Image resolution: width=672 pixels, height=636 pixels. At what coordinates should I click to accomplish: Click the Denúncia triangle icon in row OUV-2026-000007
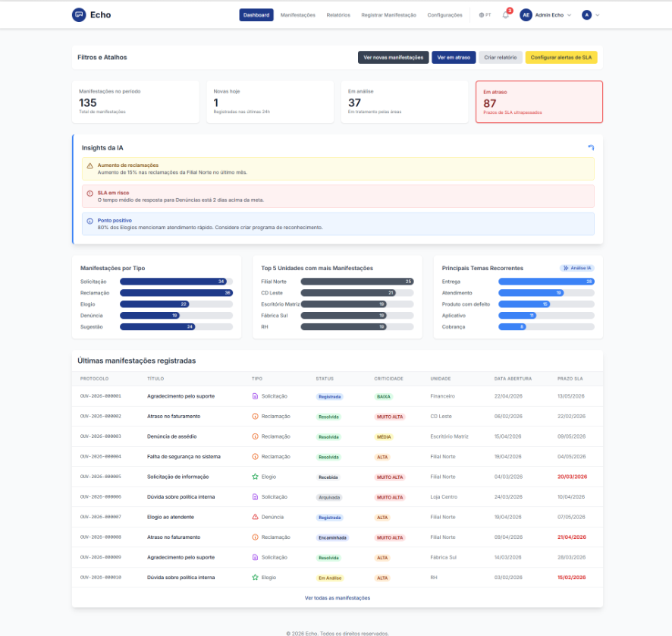click(x=255, y=517)
